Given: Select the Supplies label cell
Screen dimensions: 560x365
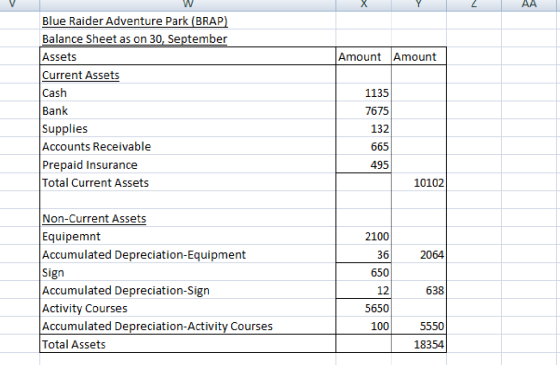Looking at the screenshot, I should (x=188, y=129).
